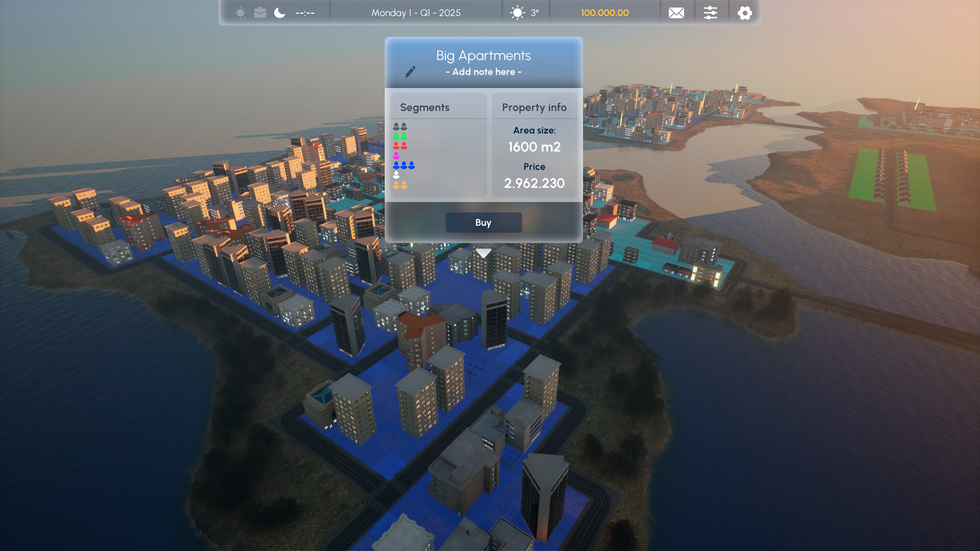Click the Add note here field
Image resolution: width=980 pixels, height=551 pixels.
pos(483,72)
